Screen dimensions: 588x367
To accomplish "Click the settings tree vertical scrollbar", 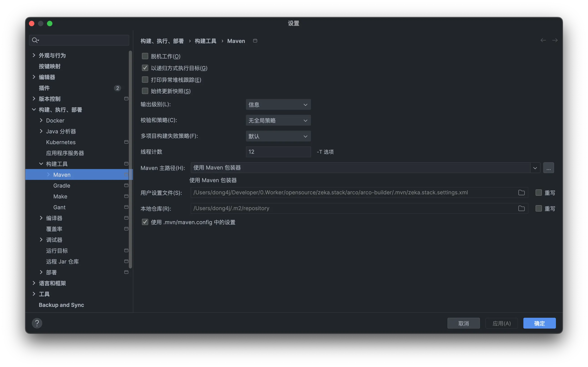I will 130,158.
